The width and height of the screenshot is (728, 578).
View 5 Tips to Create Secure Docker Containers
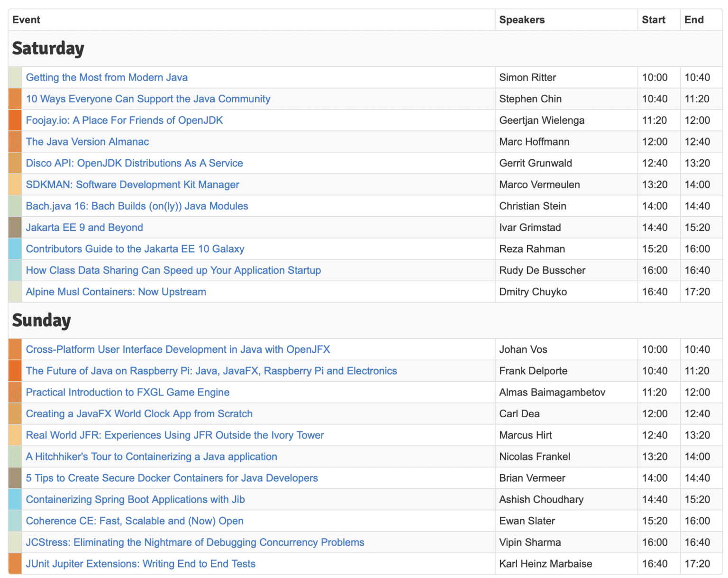click(172, 478)
